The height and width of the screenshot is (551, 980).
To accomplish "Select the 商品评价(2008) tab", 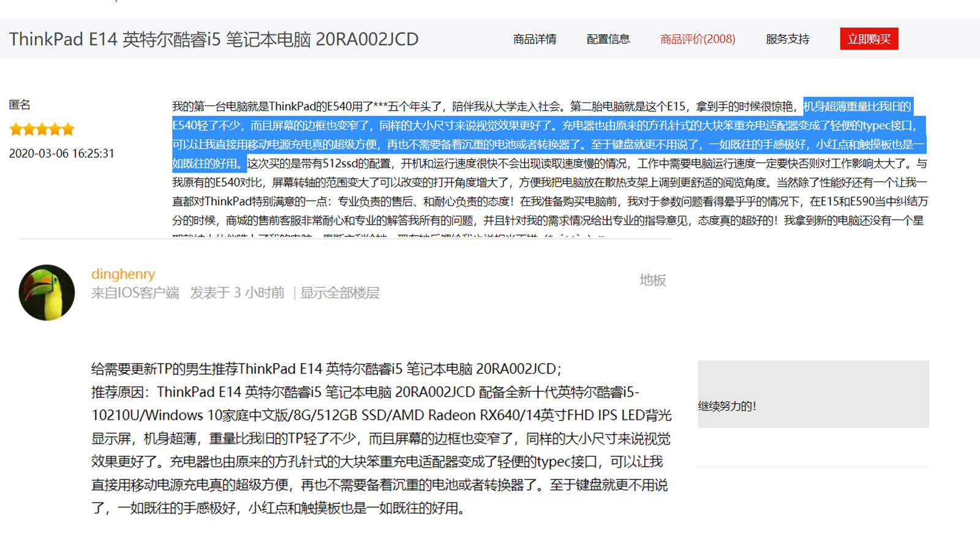I will (698, 39).
